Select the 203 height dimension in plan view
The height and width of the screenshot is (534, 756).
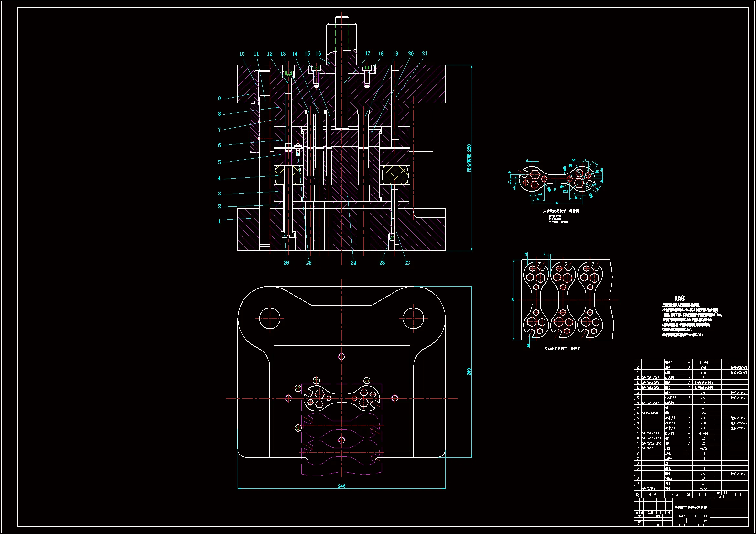coord(469,372)
